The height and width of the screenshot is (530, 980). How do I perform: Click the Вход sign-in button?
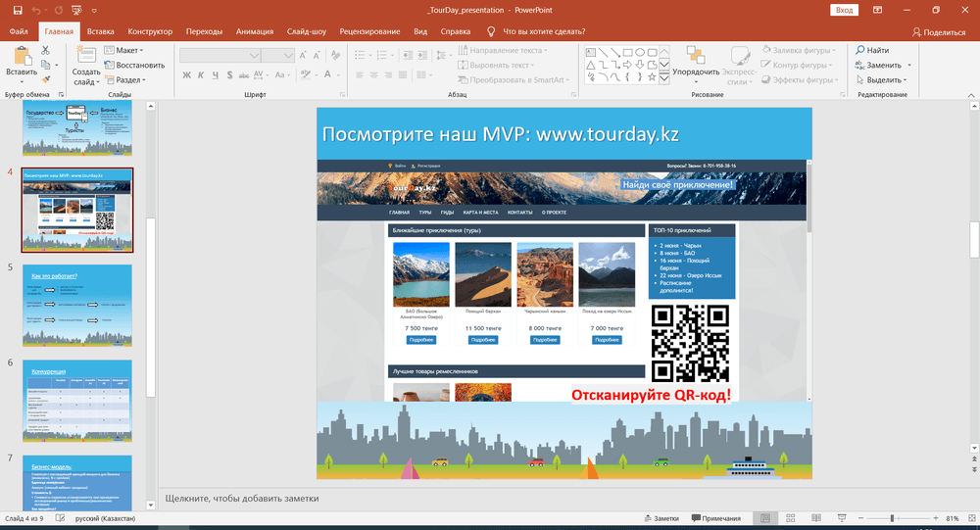point(845,10)
